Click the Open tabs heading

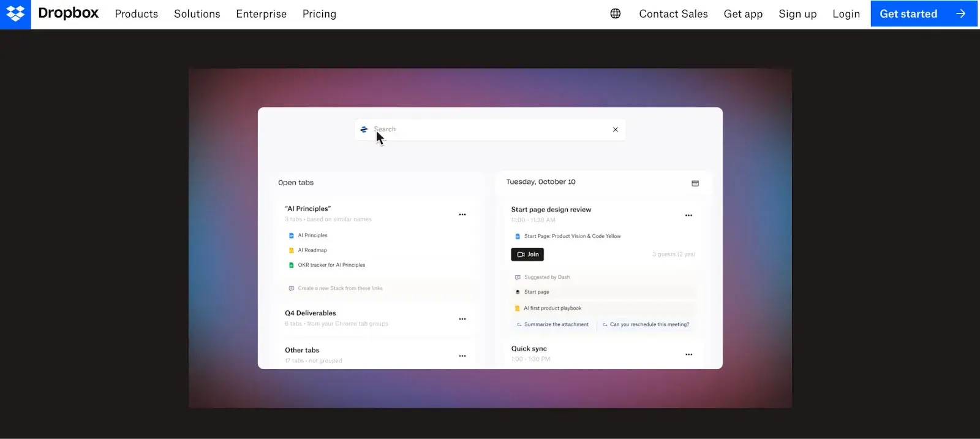coord(296,183)
